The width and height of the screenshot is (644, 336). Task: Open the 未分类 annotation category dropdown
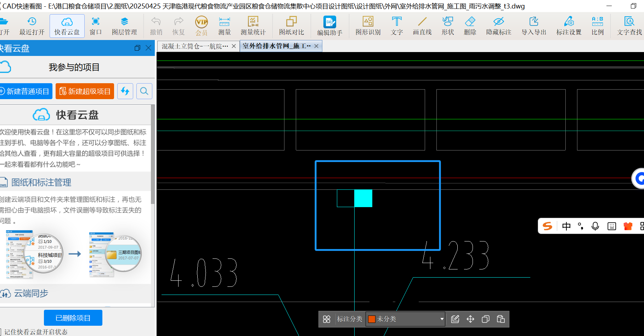(x=405, y=319)
